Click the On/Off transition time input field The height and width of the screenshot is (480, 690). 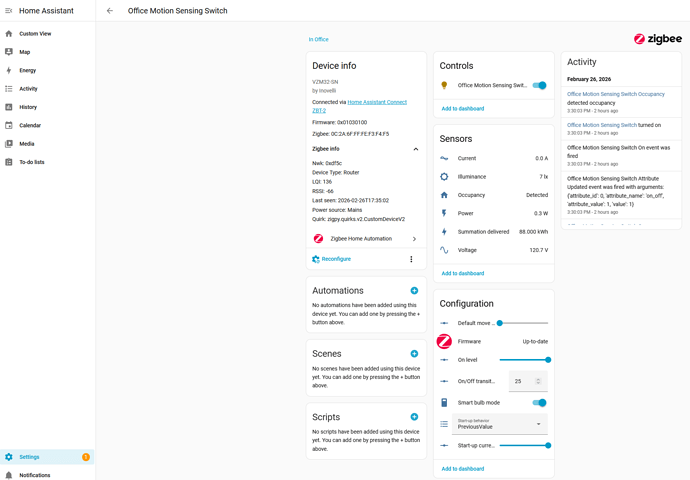click(x=523, y=381)
